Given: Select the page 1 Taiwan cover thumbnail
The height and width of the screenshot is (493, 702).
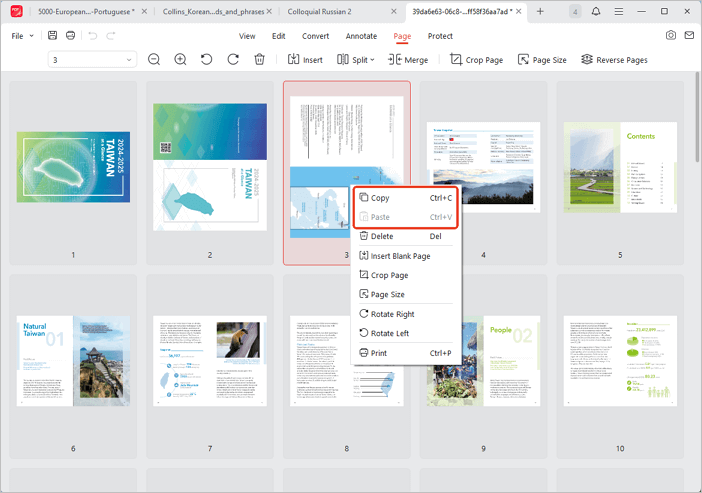Looking at the screenshot, I should click(73, 167).
